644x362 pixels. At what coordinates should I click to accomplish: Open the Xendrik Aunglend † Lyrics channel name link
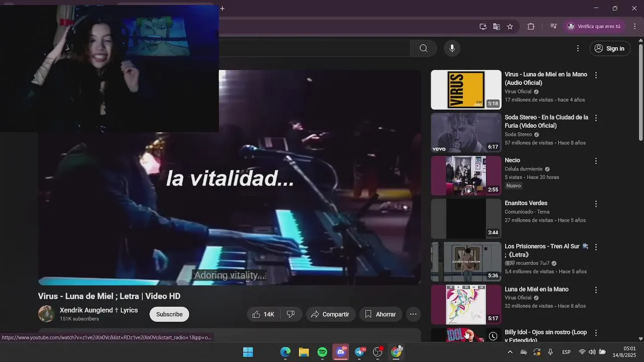(99, 310)
